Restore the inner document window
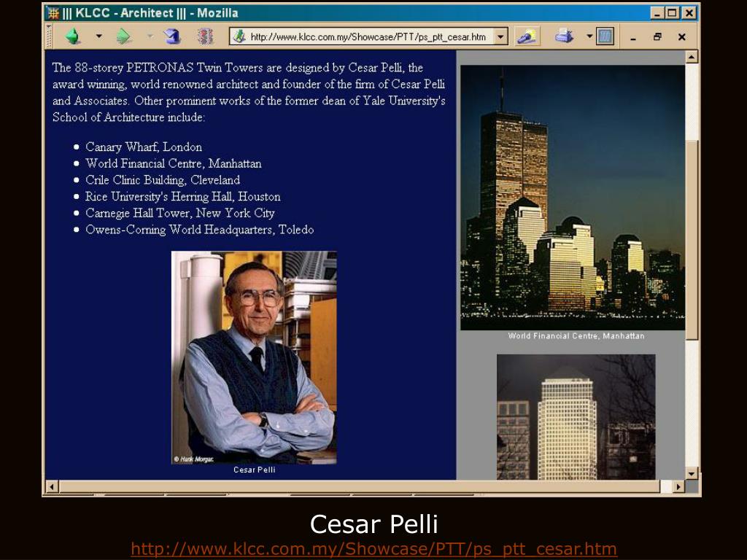The width and height of the screenshot is (747, 560). 657,36
